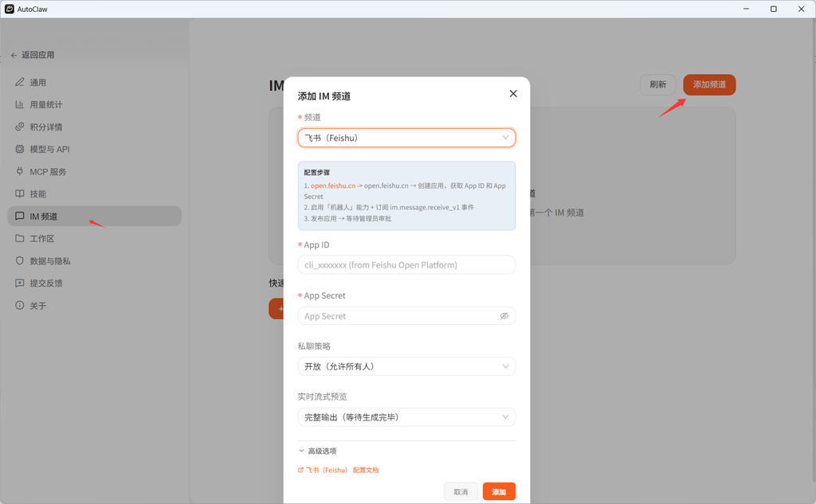Open the 实时流式预览 dropdown
The width and height of the screenshot is (816, 504).
(x=406, y=417)
